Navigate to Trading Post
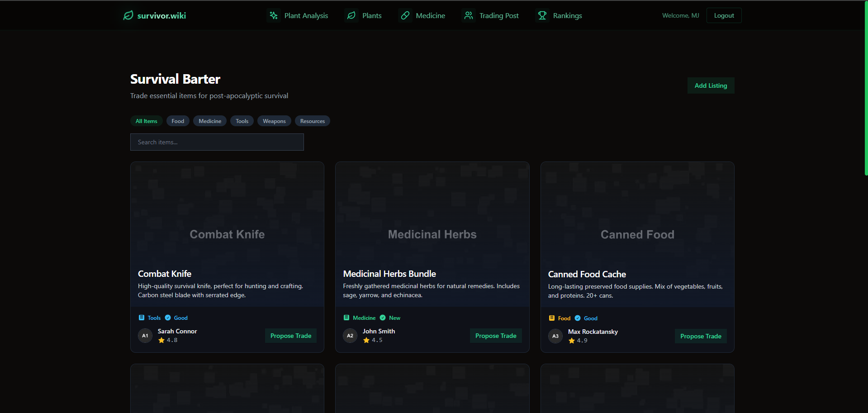The height and width of the screenshot is (413, 868). pos(490,15)
